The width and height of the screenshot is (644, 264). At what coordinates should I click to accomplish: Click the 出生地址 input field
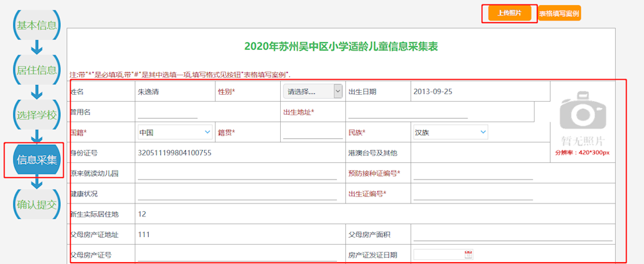pos(408,111)
